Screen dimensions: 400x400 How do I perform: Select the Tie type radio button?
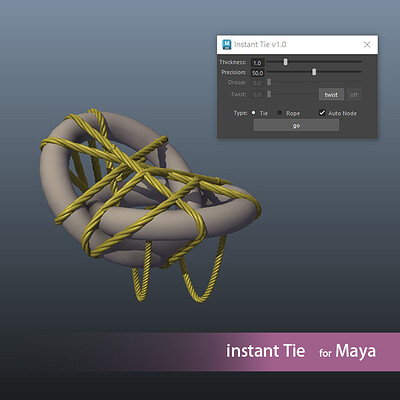[253, 113]
